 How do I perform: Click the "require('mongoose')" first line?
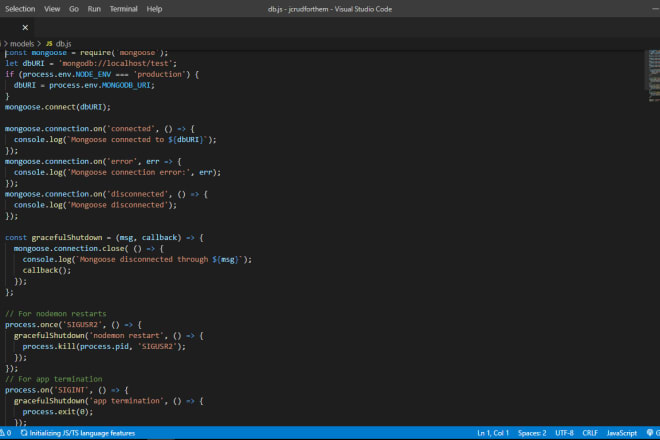(x=86, y=53)
